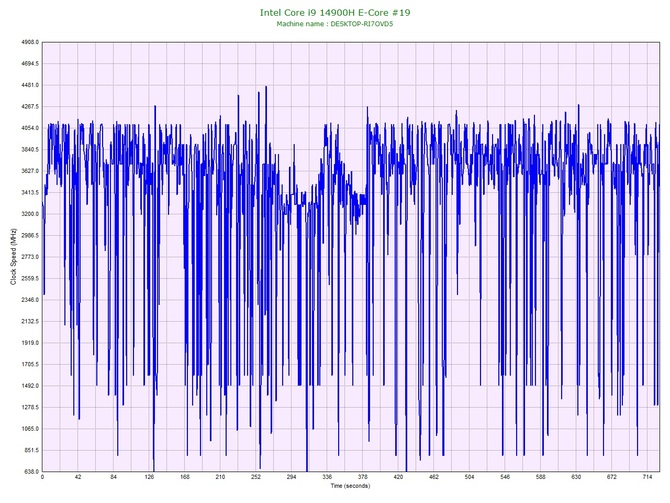Viewport: 670px width, 503px height.
Task: Click the 378 tick on time axis
Action: (362, 477)
